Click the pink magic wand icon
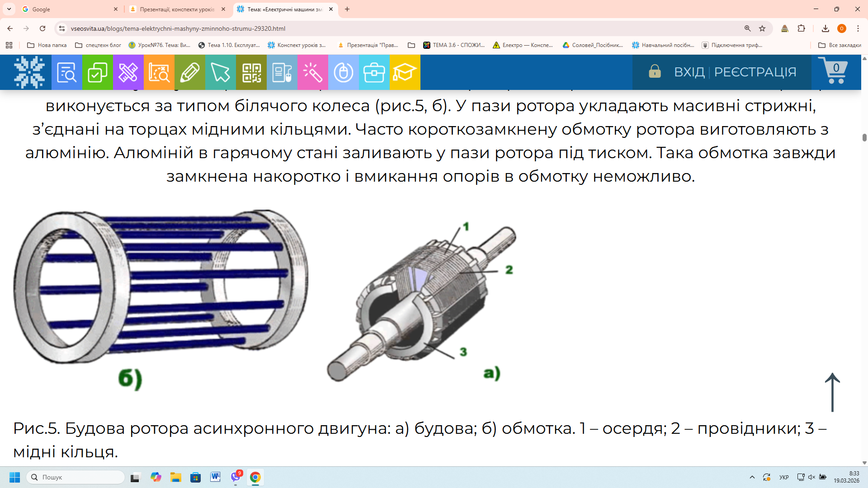 [312, 72]
